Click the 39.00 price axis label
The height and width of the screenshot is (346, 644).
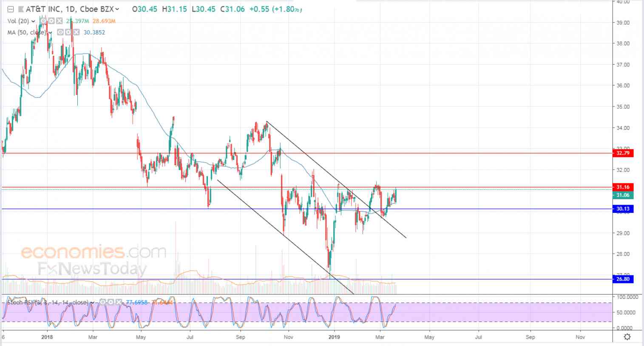click(x=623, y=23)
